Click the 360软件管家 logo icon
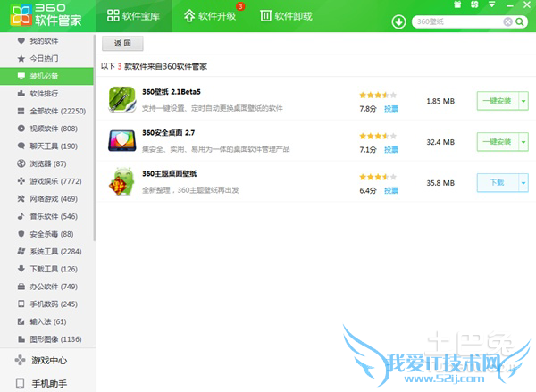The image size is (536, 392). 21,15
